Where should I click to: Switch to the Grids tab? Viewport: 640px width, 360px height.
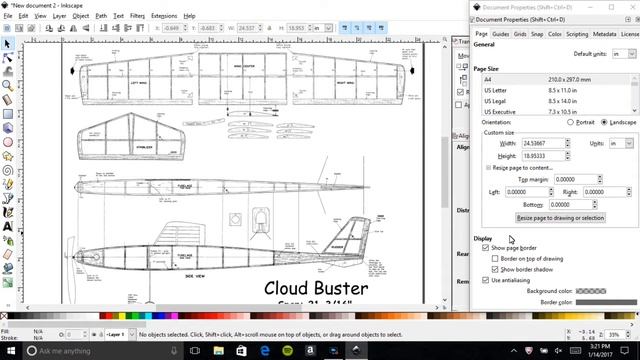click(x=520, y=34)
